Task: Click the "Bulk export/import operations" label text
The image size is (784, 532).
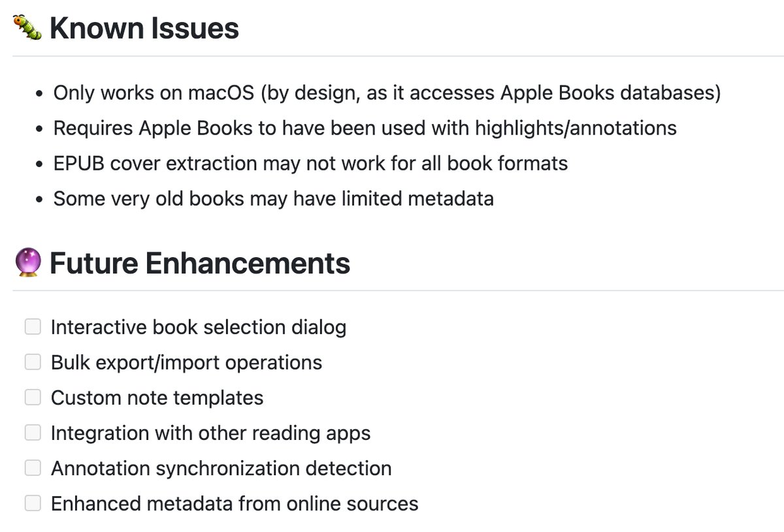Action: (186, 362)
